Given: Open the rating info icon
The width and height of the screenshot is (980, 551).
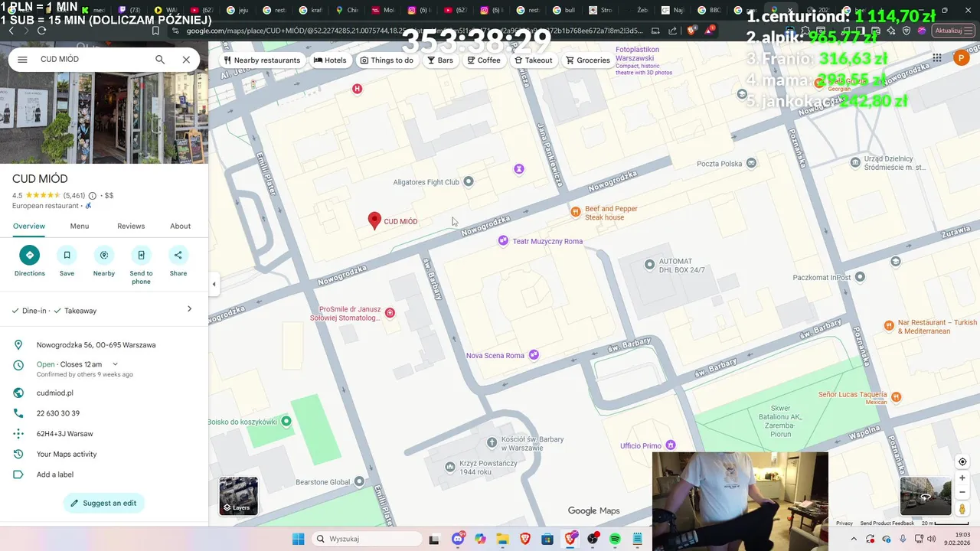Looking at the screenshot, I should pyautogui.click(x=93, y=196).
